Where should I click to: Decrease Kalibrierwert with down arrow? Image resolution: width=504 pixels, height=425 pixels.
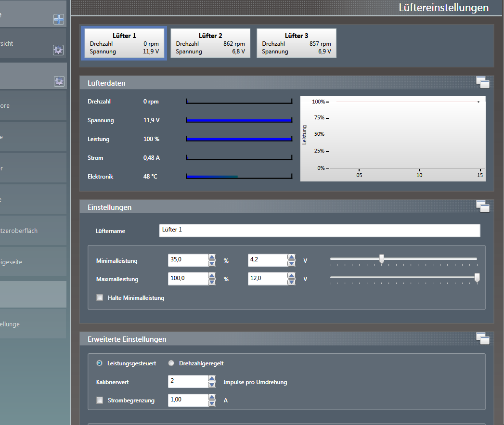[211, 385]
